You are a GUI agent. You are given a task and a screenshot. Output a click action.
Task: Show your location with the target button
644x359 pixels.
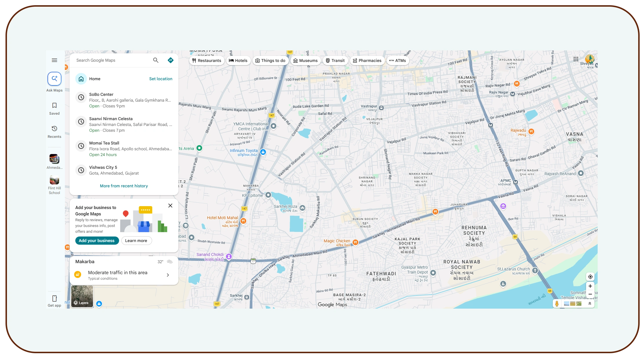(590, 277)
